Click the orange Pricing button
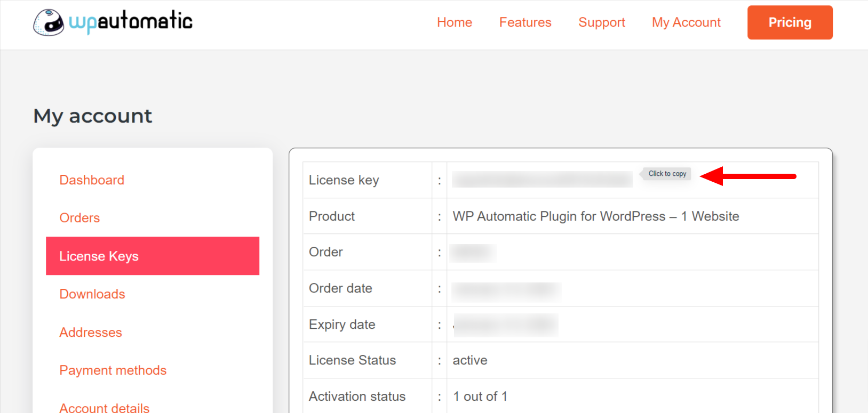 click(790, 22)
